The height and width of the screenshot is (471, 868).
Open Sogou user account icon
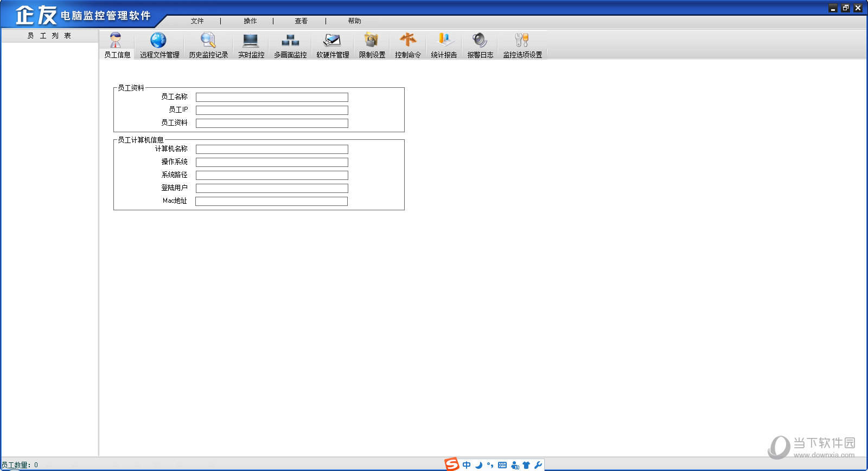tap(515, 465)
